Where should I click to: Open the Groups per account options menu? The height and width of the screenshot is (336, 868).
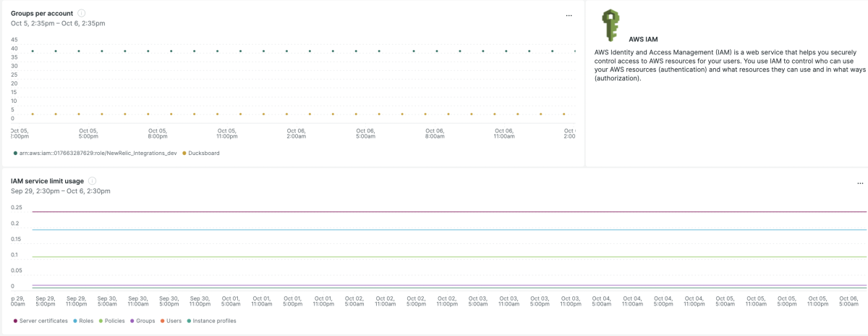tap(569, 15)
